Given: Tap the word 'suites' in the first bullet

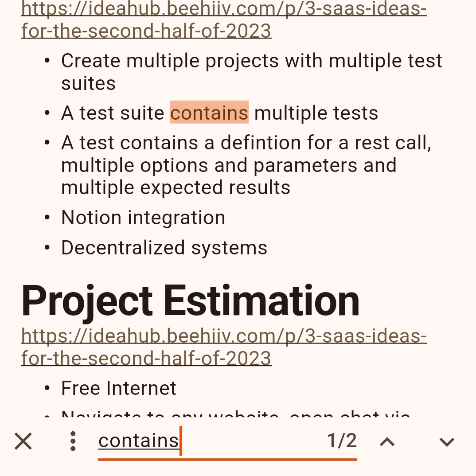Looking at the screenshot, I should (x=88, y=83).
